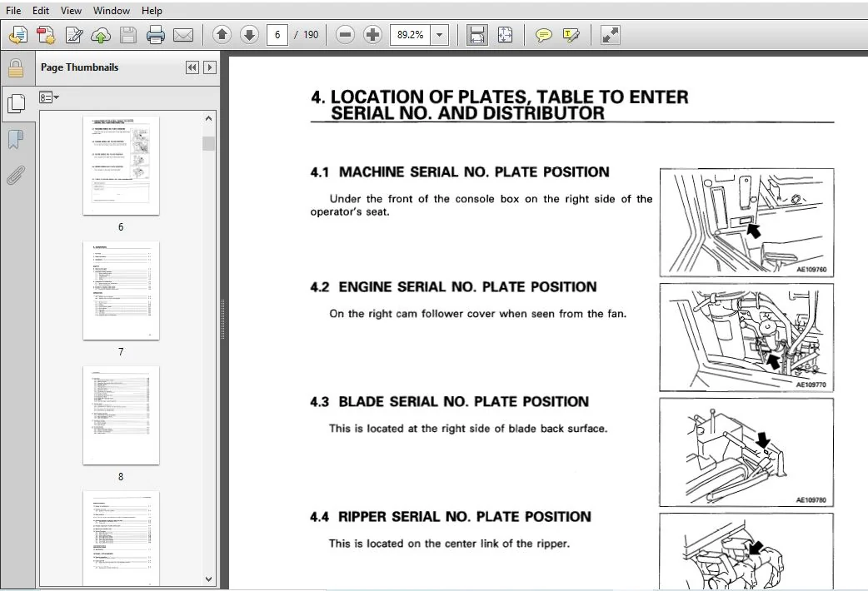
Task: Click thumbnail scrollbar down arrow
Action: click(x=209, y=579)
